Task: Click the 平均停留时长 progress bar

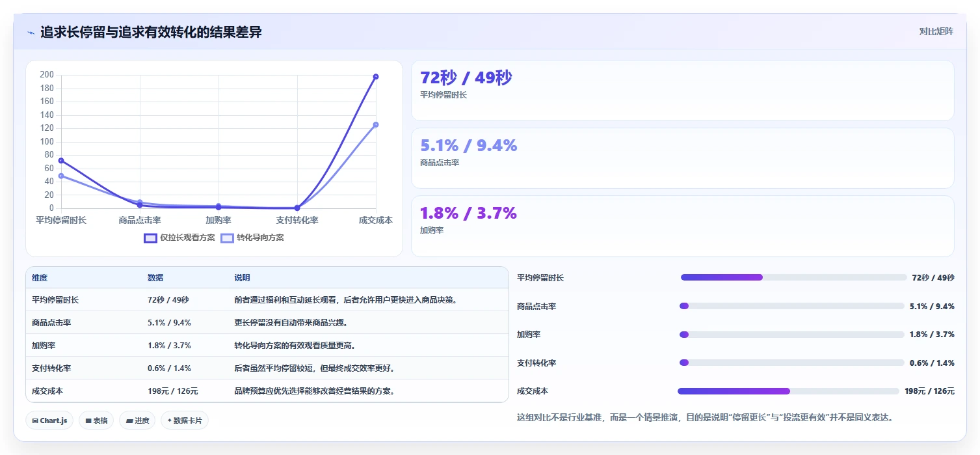Action: [x=793, y=277]
